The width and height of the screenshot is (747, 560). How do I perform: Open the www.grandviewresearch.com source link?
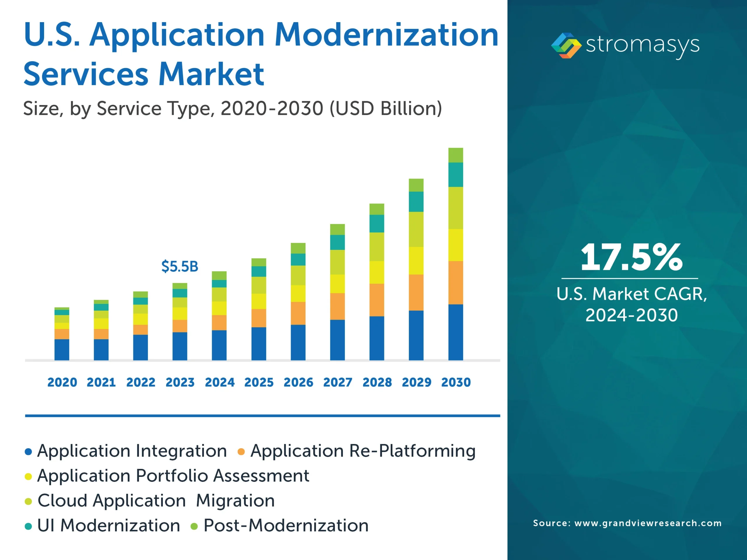click(x=648, y=524)
